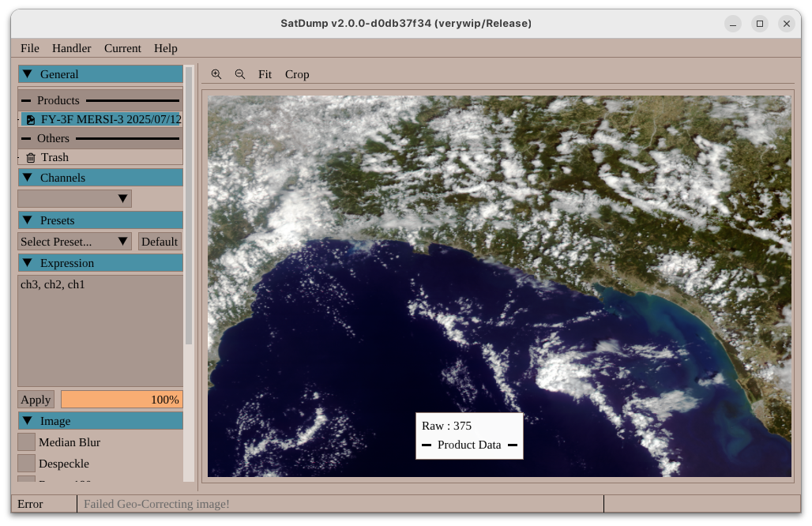Enable the Median Blur checkbox

tap(27, 442)
